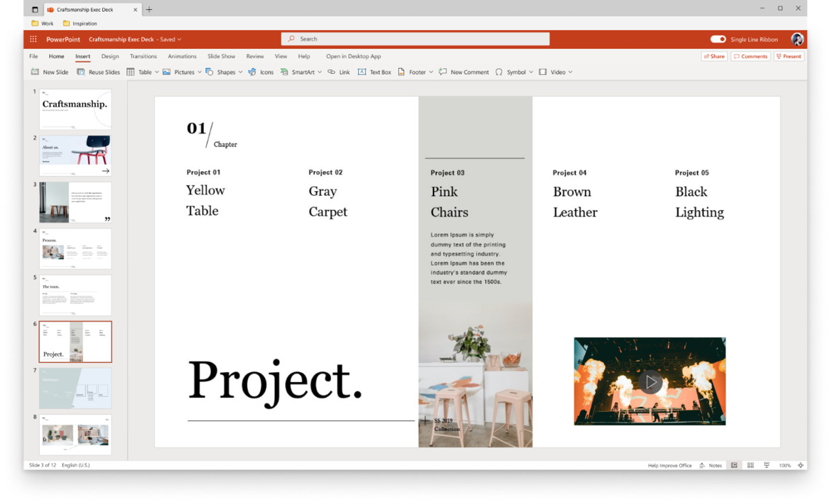Expand the Symbol dropdown arrow
This screenshot has height=504, width=831.
point(531,72)
